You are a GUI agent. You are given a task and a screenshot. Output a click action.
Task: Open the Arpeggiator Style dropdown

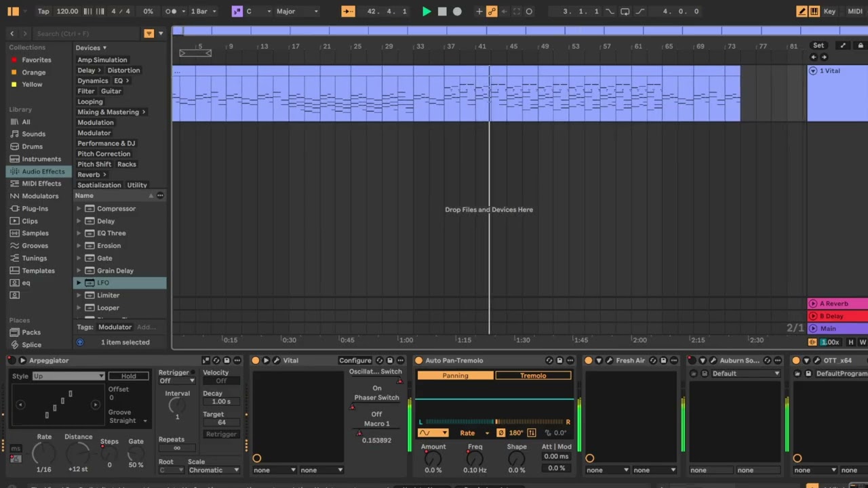(68, 376)
